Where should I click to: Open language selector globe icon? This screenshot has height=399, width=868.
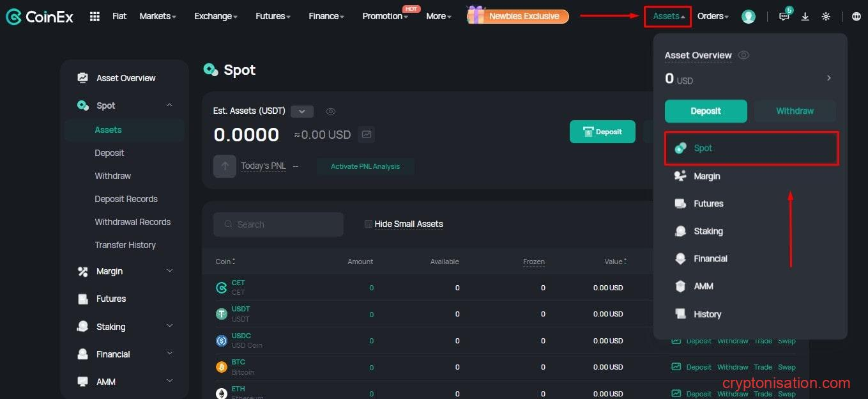(856, 17)
